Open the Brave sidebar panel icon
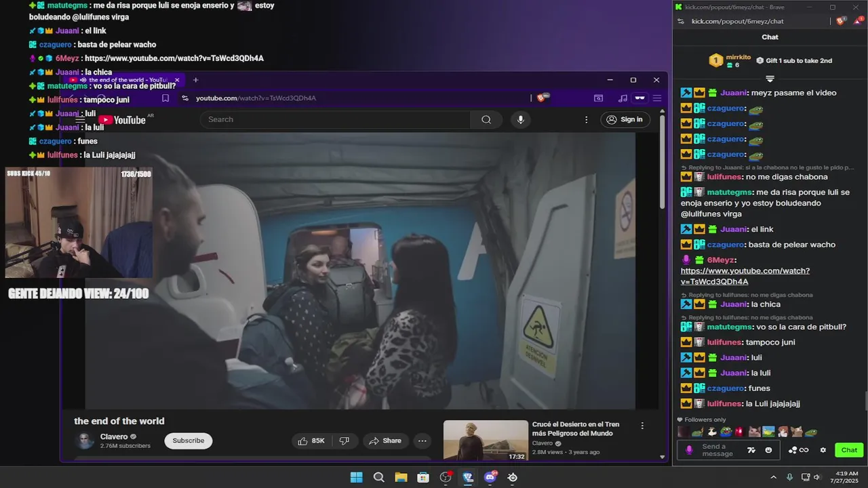This screenshot has height=488, width=868. [x=599, y=98]
